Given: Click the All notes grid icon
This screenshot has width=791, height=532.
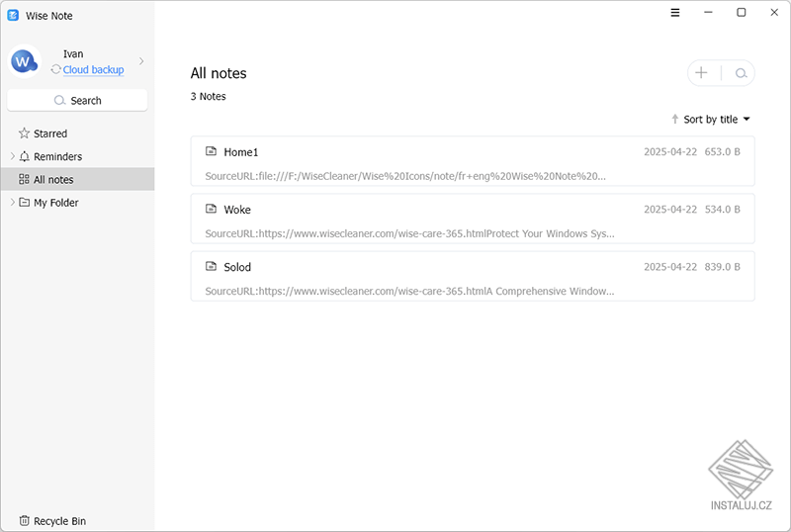Looking at the screenshot, I should pos(24,179).
